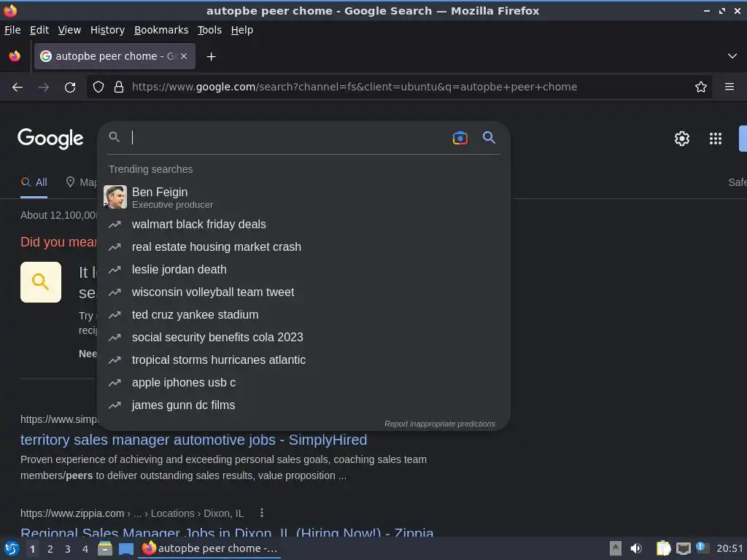Viewport: 747px width, 560px height.
Task: Select real estate housing market crash
Action: coord(304,247)
